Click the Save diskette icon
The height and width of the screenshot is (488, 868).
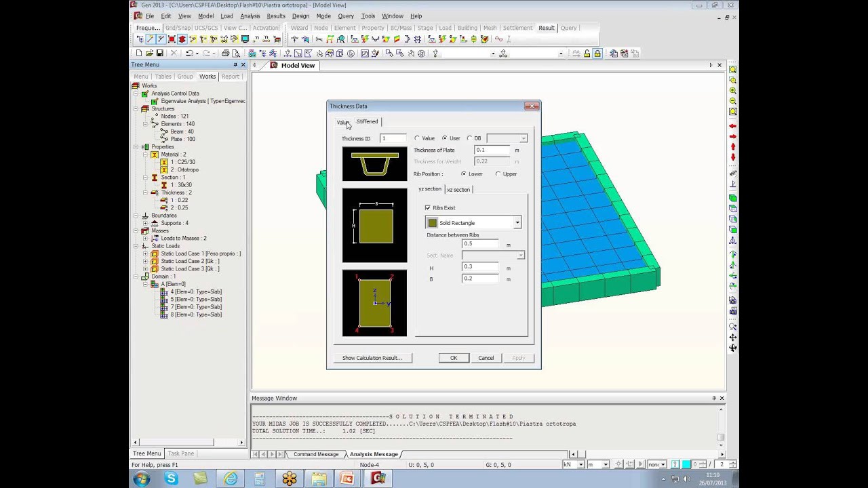coord(159,53)
